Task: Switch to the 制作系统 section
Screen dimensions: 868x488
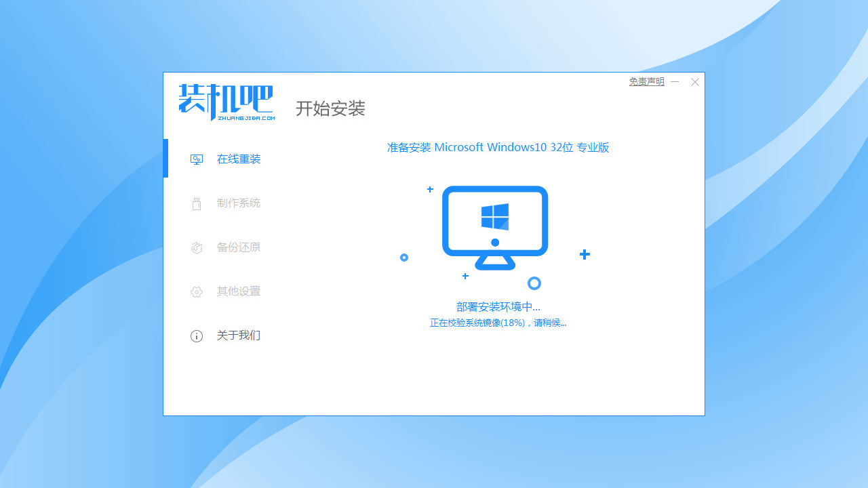Action: [x=237, y=203]
